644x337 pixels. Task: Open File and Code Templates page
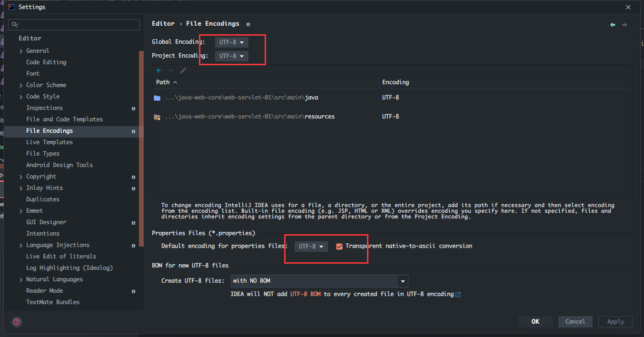click(x=64, y=119)
